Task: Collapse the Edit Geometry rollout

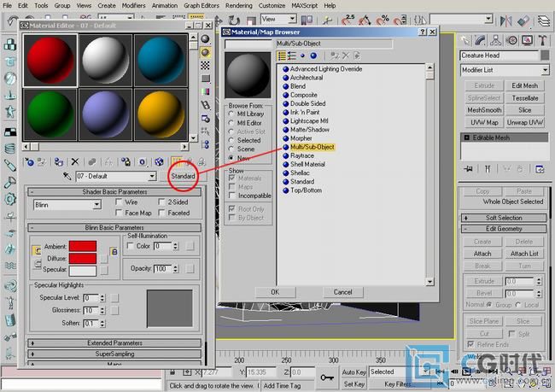Action: point(504,229)
